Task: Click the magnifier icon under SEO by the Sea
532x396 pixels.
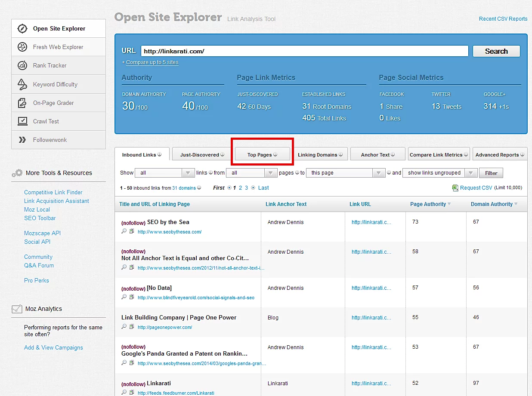Action: coord(124,231)
